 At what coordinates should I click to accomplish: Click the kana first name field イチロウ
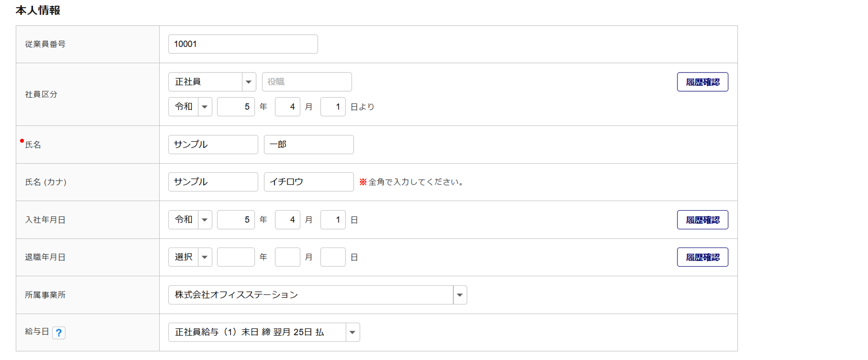coord(308,182)
